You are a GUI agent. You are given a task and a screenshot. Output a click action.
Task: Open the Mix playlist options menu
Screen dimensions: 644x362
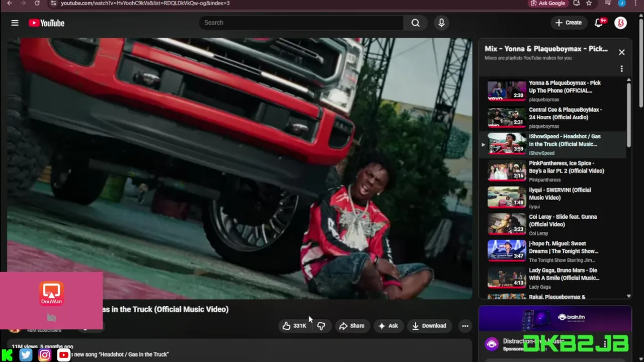pos(622,69)
